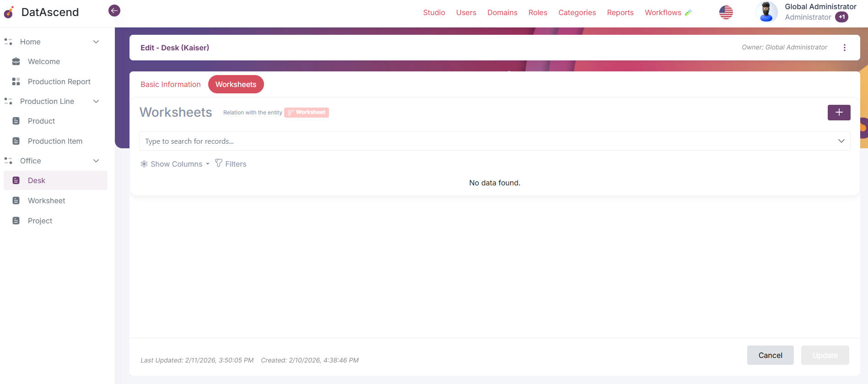Open the Reports menu
The width and height of the screenshot is (868, 384).
(620, 12)
